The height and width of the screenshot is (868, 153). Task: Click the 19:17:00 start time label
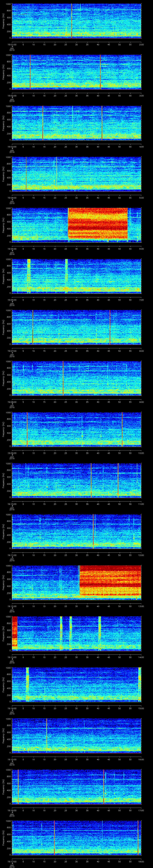click(12, 861)
